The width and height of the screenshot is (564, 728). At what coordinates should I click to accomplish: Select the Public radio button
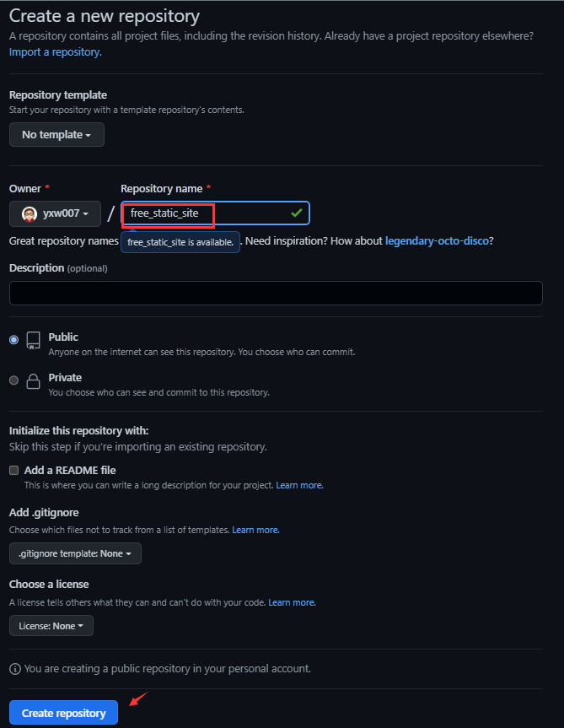tap(14, 340)
